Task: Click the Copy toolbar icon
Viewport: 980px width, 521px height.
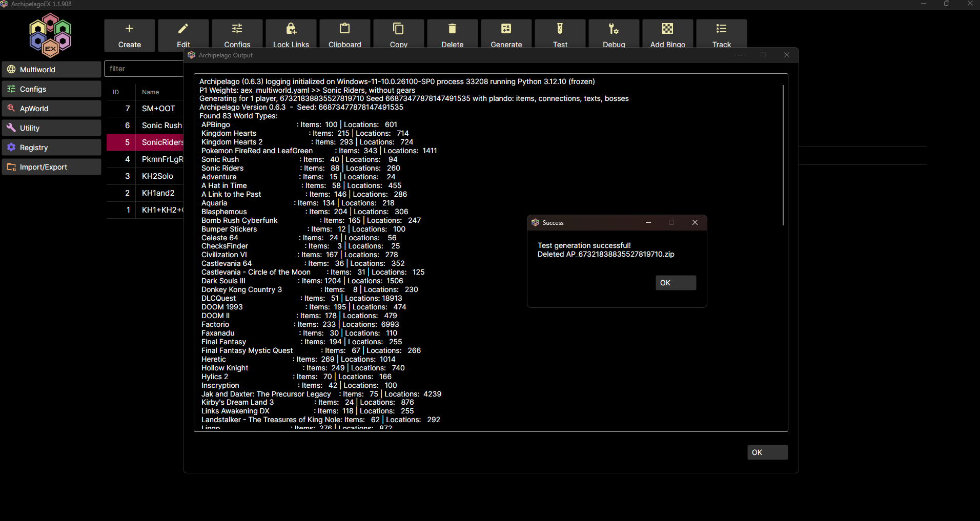Action: [398, 29]
